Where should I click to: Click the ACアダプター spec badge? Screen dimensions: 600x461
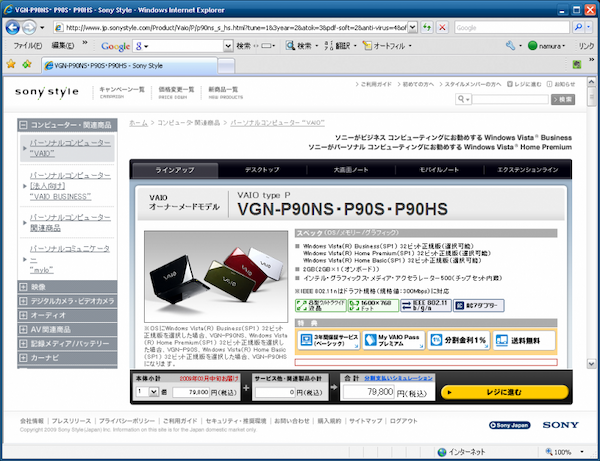pos(478,305)
